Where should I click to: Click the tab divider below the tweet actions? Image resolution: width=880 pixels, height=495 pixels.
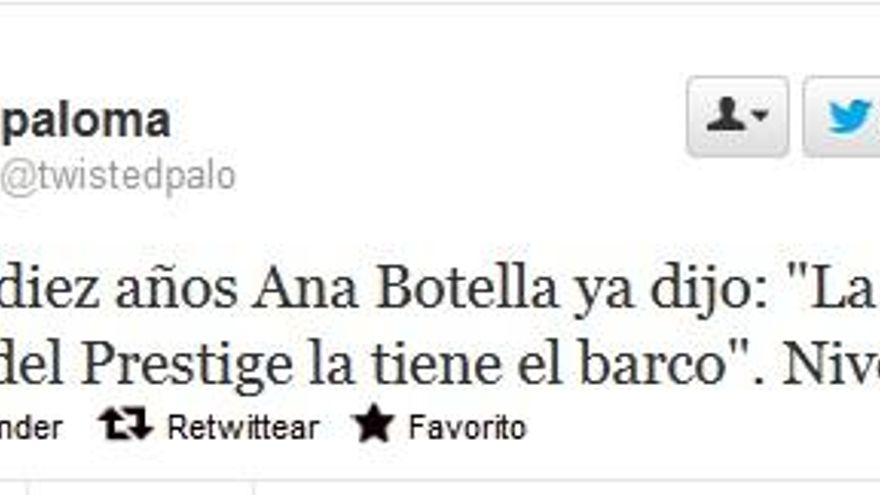click(x=254, y=487)
